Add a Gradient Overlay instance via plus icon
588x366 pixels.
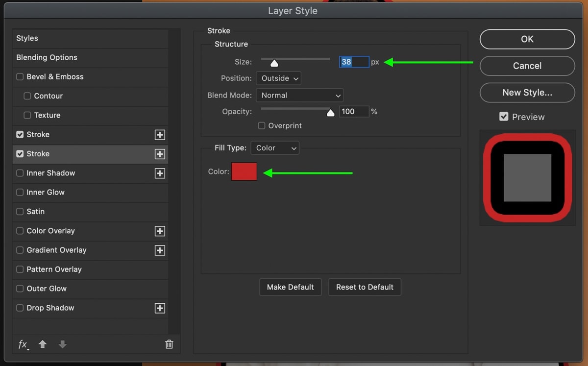(160, 250)
